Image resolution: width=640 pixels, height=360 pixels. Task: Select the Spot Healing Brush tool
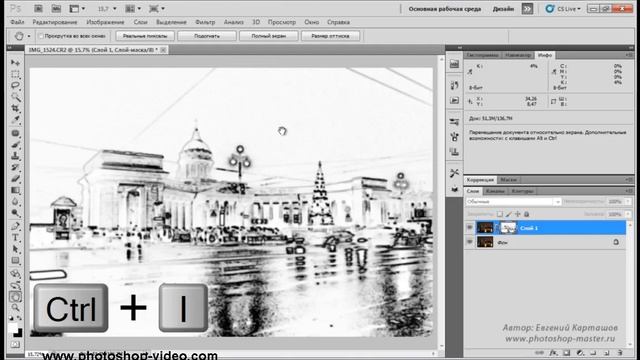coord(16,133)
